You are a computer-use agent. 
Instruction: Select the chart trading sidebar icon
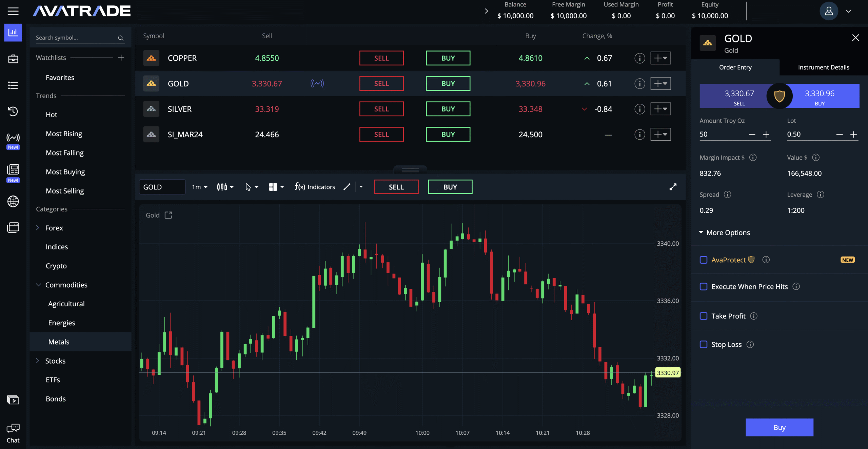pyautogui.click(x=13, y=33)
